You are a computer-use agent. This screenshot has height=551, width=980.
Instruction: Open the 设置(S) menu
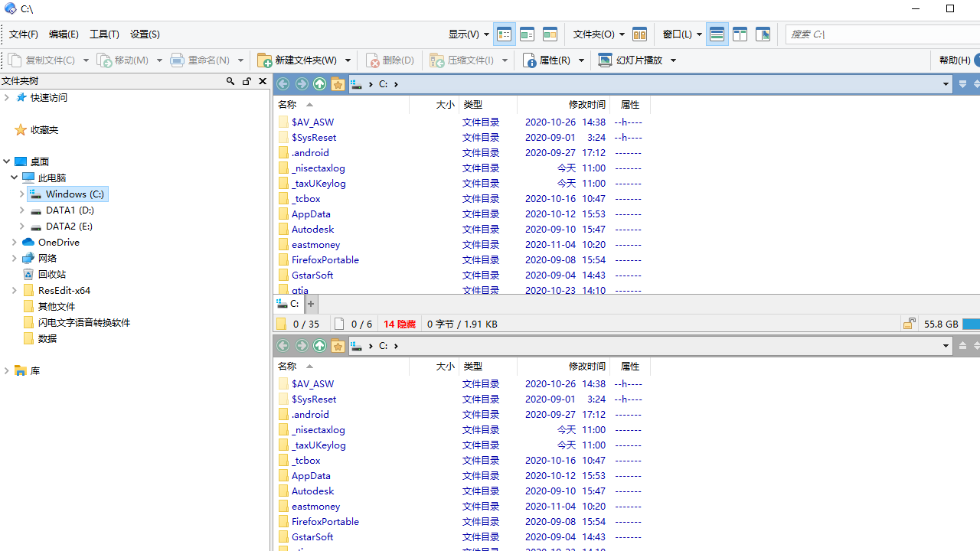[x=145, y=34]
